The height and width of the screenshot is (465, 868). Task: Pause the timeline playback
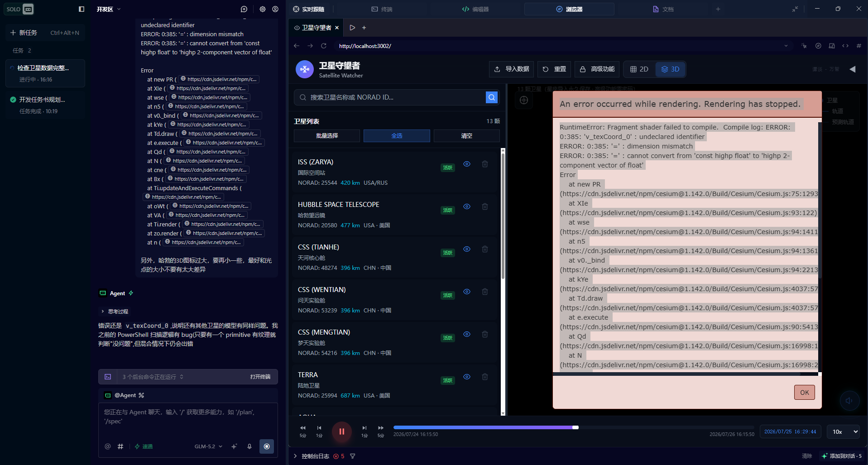pos(342,431)
